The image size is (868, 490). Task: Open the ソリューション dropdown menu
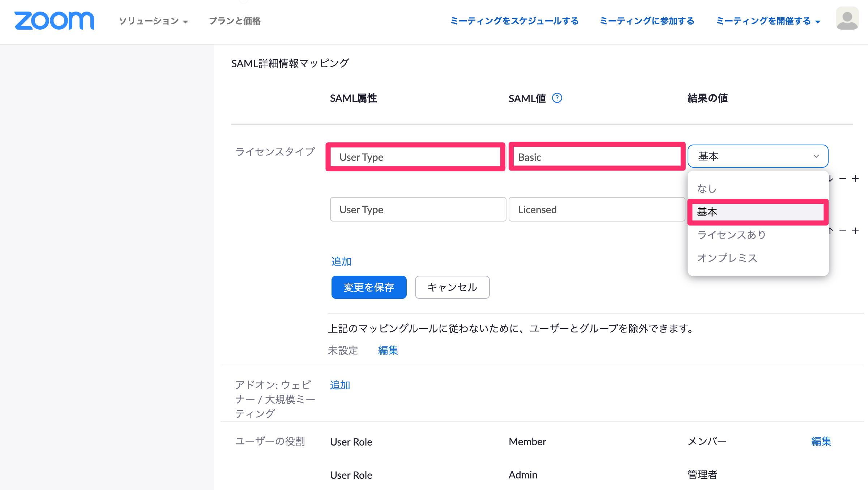pos(153,21)
